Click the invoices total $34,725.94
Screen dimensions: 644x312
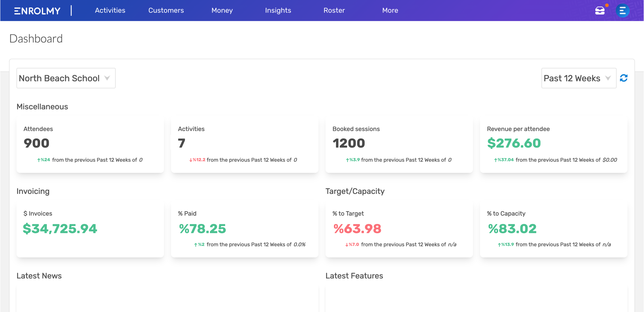[60, 229]
